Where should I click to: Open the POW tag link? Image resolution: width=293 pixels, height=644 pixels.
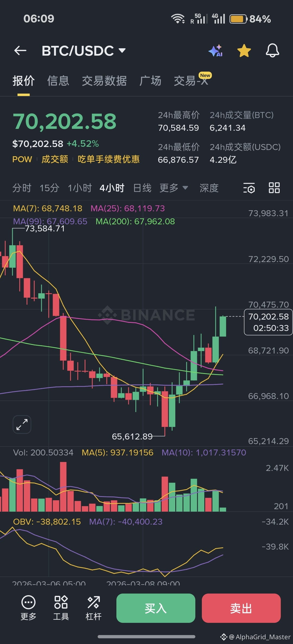point(22,159)
